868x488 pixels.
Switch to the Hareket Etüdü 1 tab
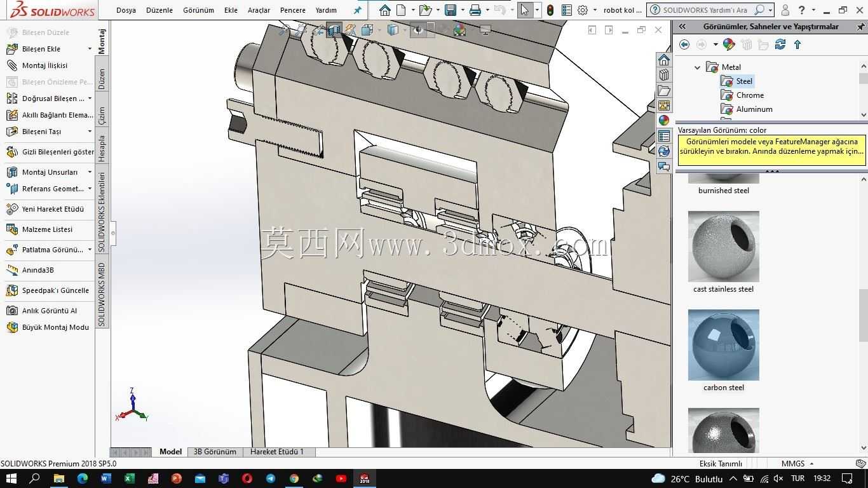click(277, 452)
